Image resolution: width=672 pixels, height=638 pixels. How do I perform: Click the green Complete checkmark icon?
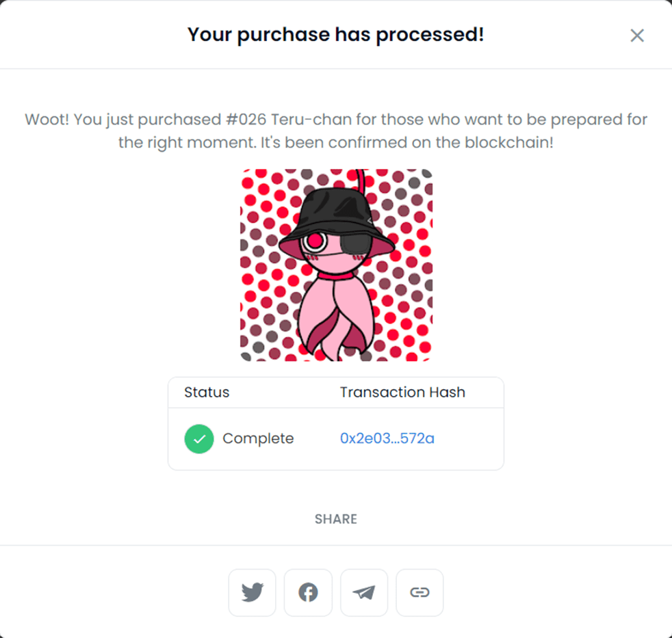(199, 439)
